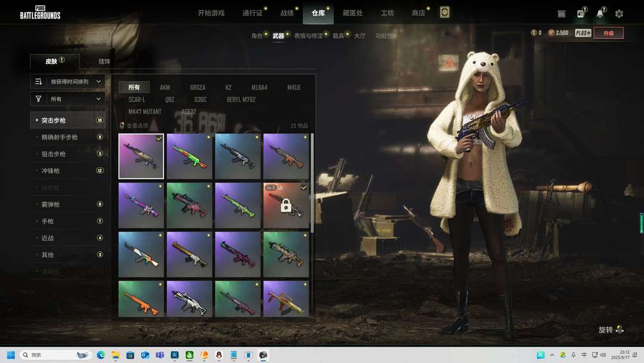Open the 所有 filter dropdown
644x363 pixels.
click(68, 99)
